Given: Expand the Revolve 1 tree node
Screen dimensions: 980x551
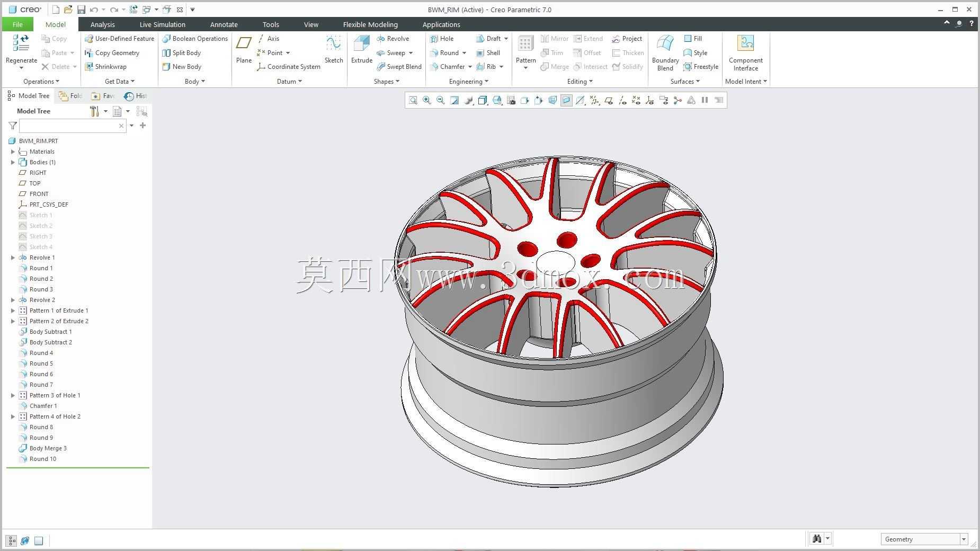Looking at the screenshot, I should [13, 257].
